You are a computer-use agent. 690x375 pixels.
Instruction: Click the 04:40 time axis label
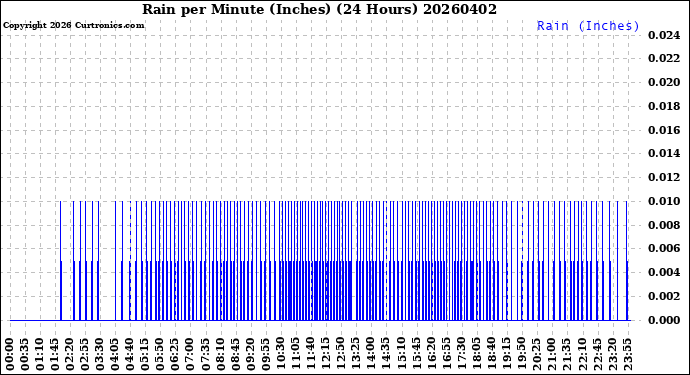(130, 354)
